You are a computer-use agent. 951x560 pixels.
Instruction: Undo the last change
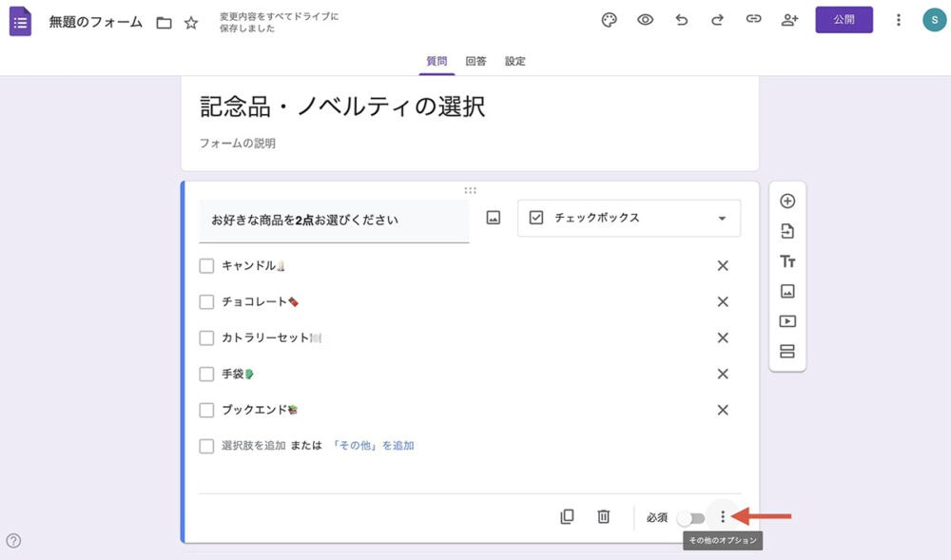click(681, 19)
